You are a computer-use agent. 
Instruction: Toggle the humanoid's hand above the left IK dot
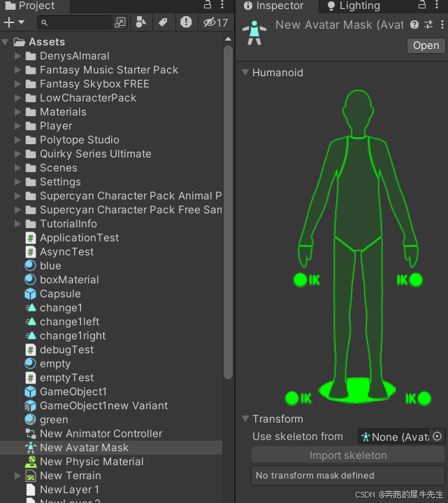[305, 255]
